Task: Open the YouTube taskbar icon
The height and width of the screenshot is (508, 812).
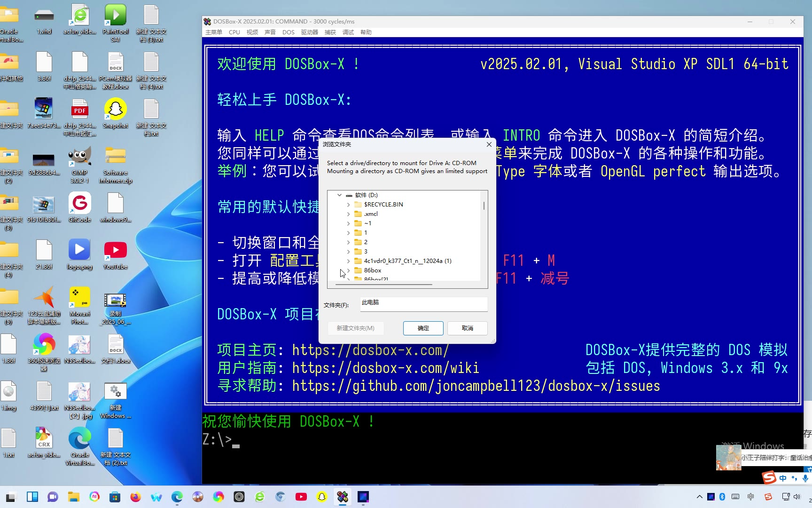Action: coord(301,497)
